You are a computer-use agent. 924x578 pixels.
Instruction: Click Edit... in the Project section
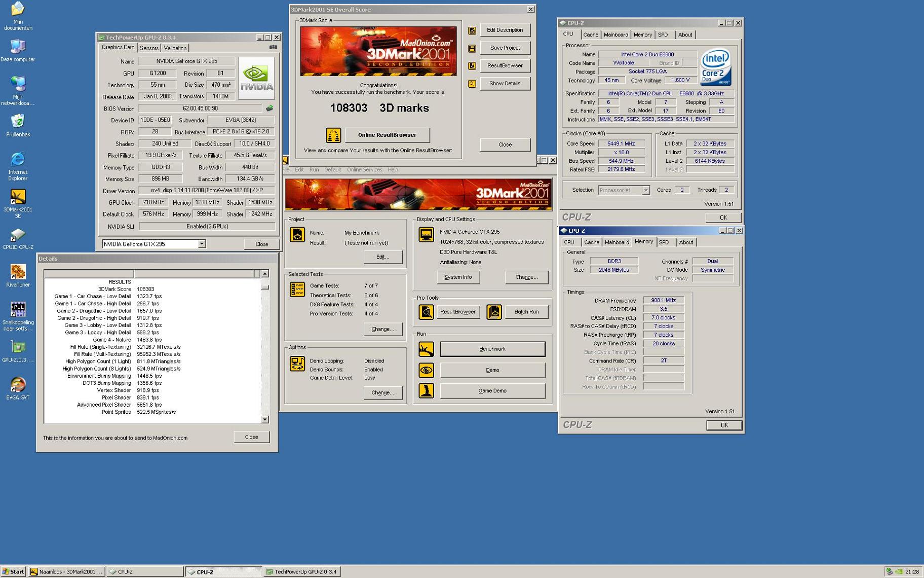pos(382,257)
